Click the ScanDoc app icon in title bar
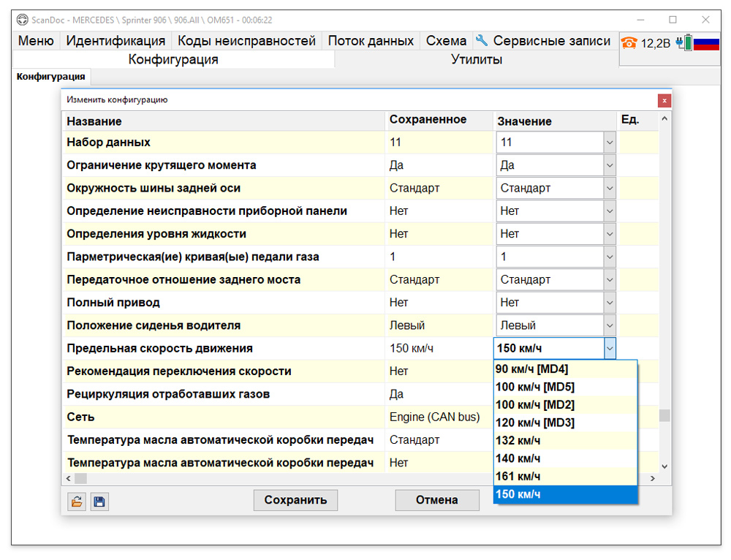 point(23,20)
